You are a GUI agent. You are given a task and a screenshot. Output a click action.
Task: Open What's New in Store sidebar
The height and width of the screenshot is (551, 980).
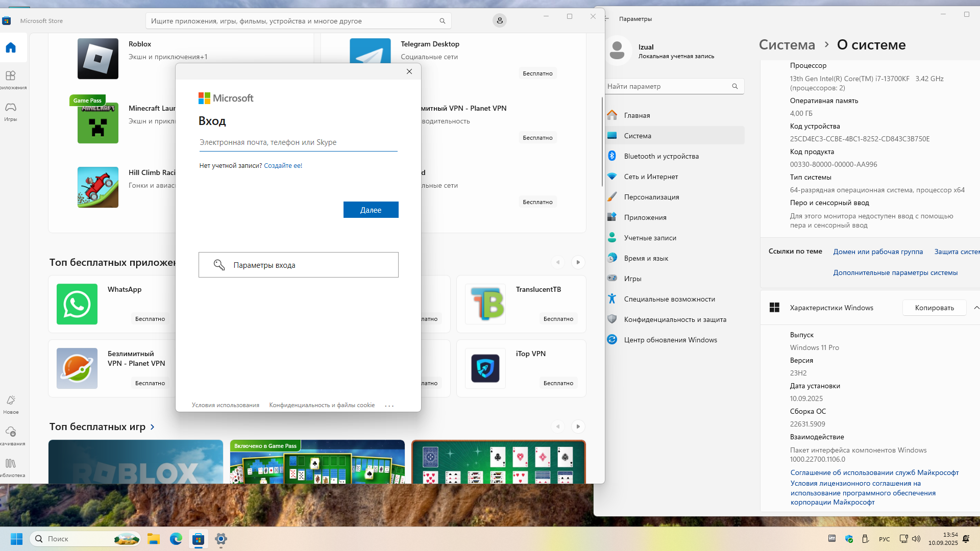(x=11, y=405)
